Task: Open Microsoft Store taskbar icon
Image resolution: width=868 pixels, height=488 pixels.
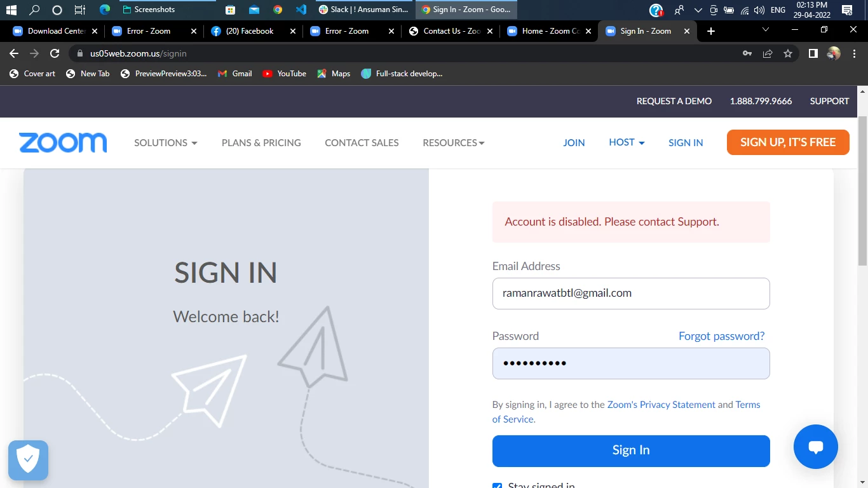Action: tap(230, 10)
